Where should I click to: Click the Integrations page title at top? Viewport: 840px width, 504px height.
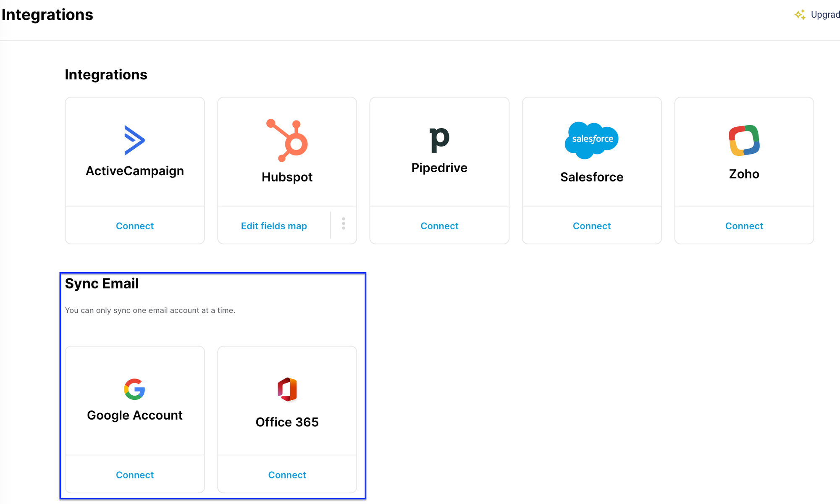coord(47,15)
